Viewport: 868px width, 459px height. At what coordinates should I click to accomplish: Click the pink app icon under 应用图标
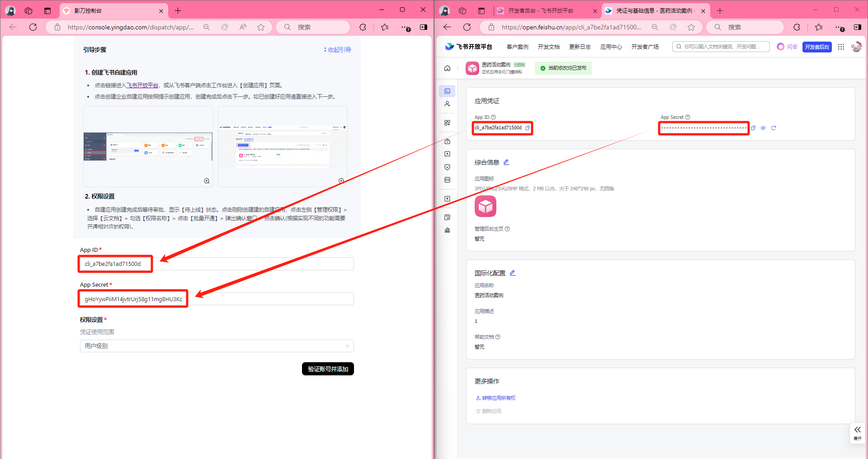pyautogui.click(x=486, y=206)
